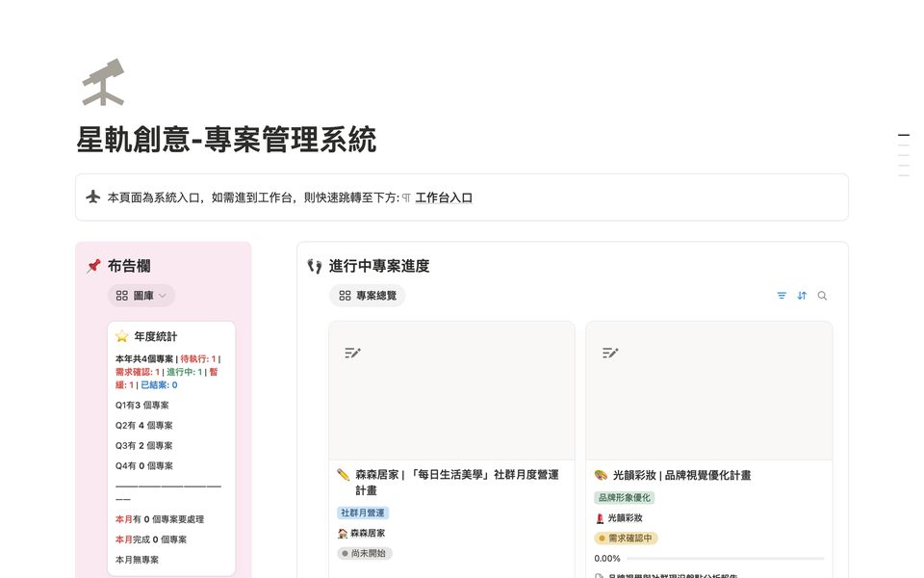The image size is (924, 578).
Task: Click the edit-note icon on 光韻彩妝 card cover
Action: pos(610,353)
